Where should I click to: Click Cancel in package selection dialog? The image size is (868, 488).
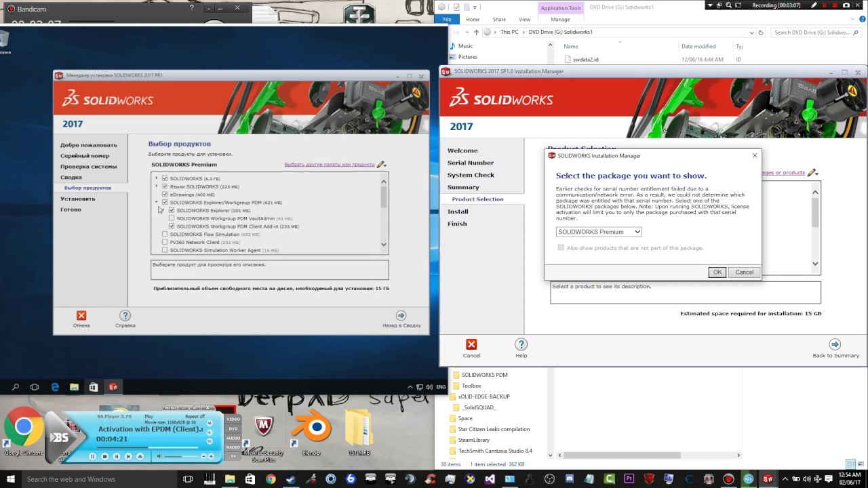point(744,272)
